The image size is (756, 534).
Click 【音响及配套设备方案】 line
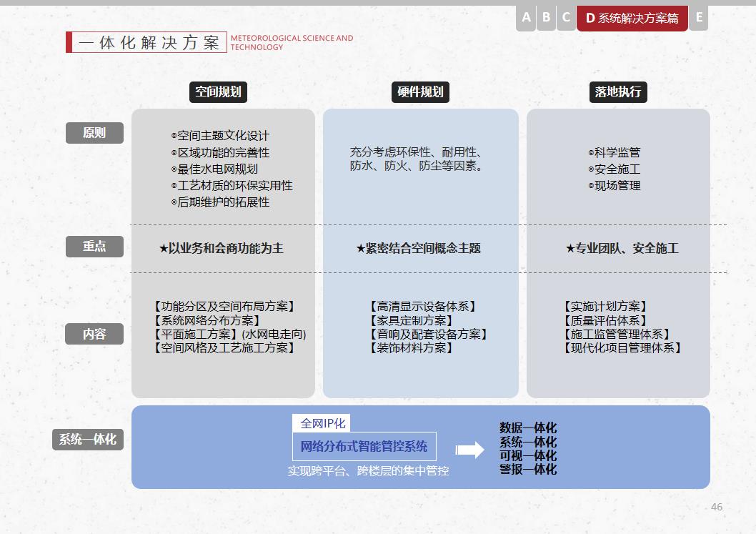429,335
